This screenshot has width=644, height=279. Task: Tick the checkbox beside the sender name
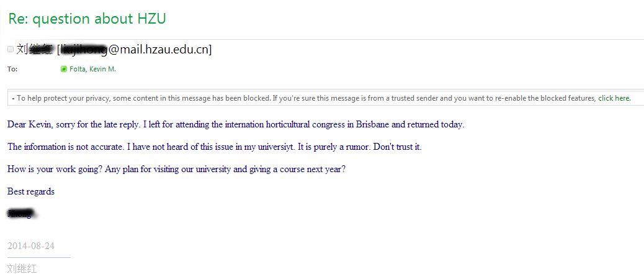tap(11, 49)
